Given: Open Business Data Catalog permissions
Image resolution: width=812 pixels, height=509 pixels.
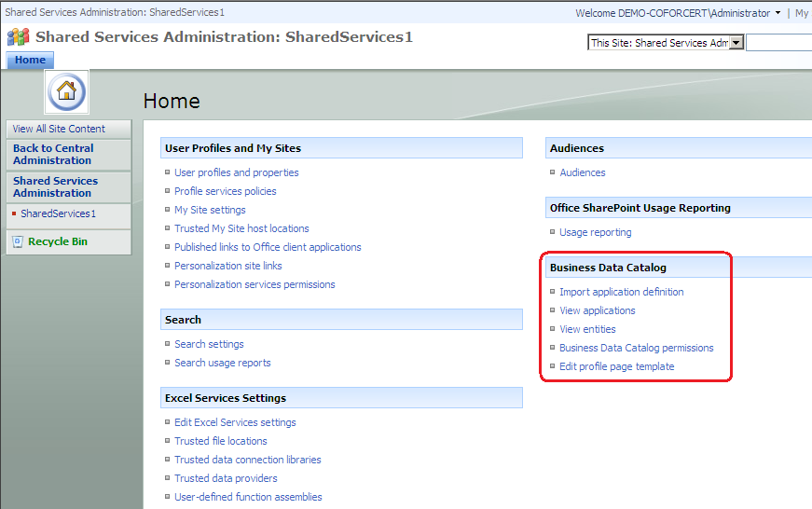Looking at the screenshot, I should coord(636,348).
